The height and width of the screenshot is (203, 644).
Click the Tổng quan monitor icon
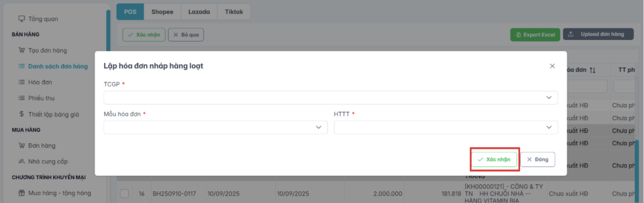pyautogui.click(x=22, y=19)
